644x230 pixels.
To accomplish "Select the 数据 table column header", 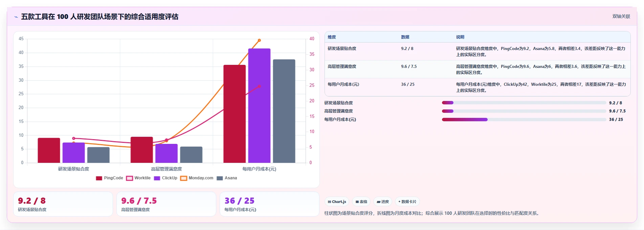I will 405,37.
